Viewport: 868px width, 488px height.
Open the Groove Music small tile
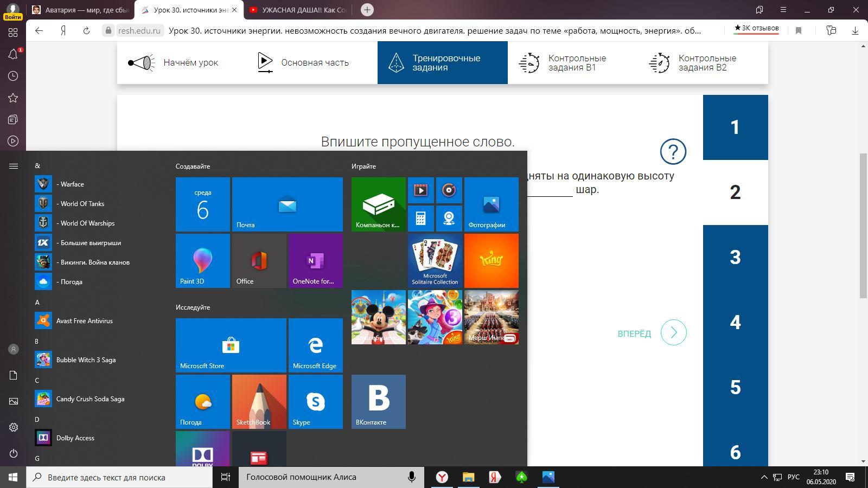tap(449, 190)
